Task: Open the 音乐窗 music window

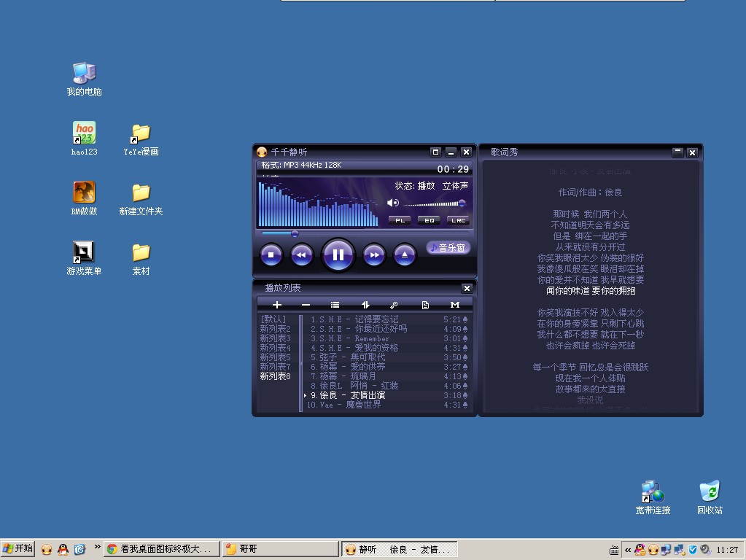Action: tap(448, 247)
